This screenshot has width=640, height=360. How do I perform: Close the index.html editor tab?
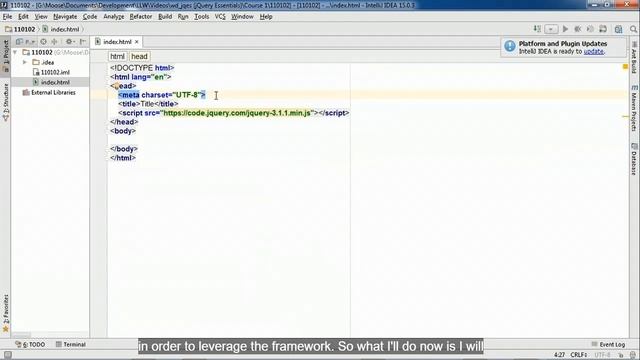click(x=137, y=42)
